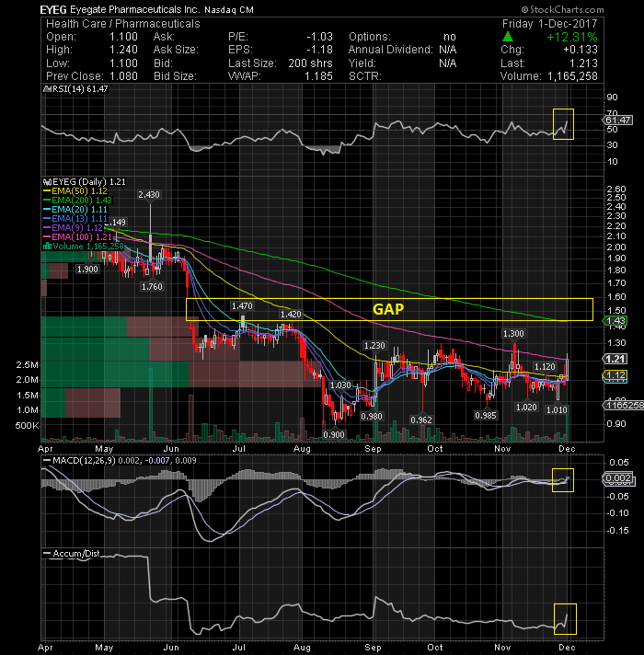Screen dimensions: 644x655
Task: Click the 1.030 price label in August
Action: click(x=340, y=385)
